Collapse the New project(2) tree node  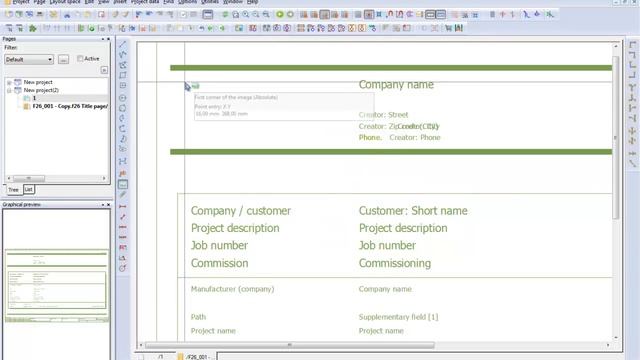[x=9, y=90]
